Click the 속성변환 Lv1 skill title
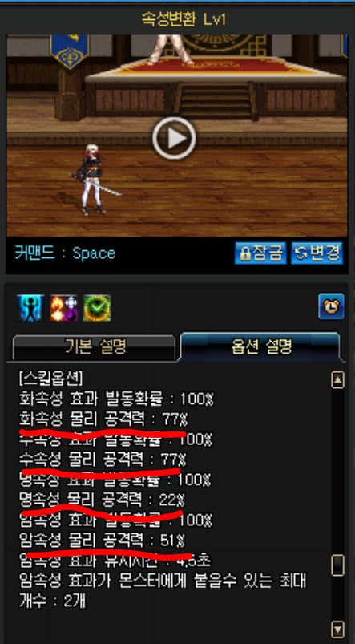Image resolution: width=355 pixels, height=644 pixels. [184, 19]
